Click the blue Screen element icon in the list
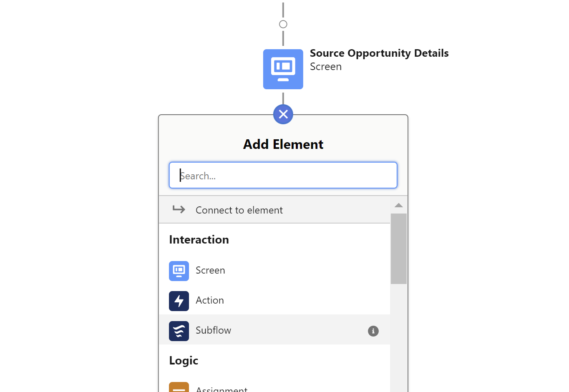 179,271
